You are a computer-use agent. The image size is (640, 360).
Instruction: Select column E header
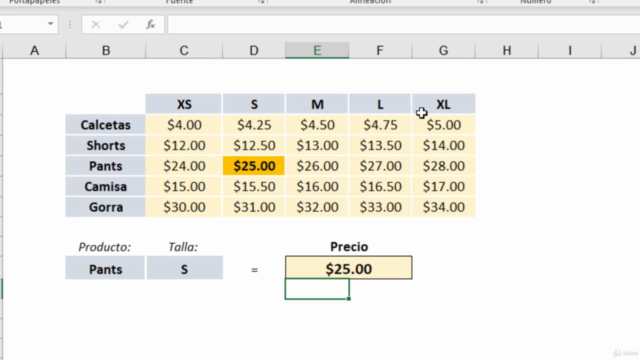[317, 51]
